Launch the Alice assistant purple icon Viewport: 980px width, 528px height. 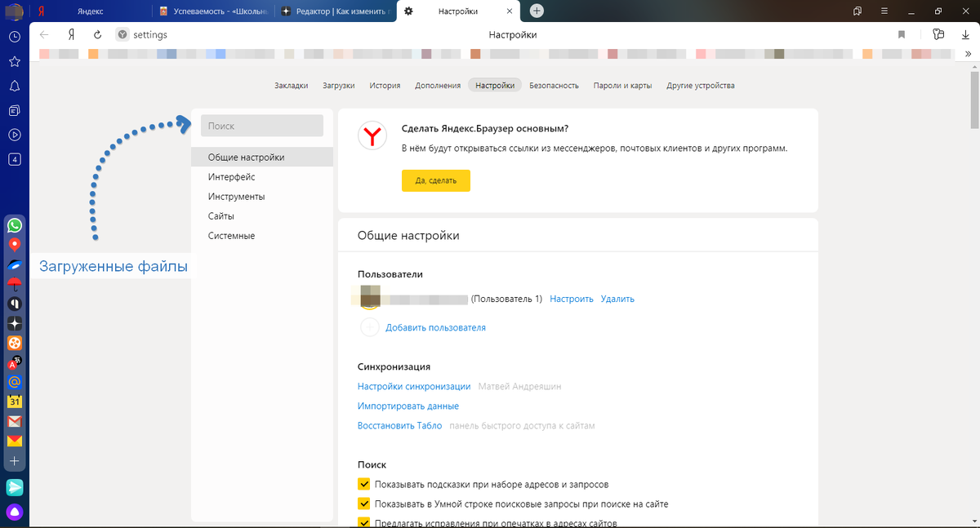(x=15, y=512)
